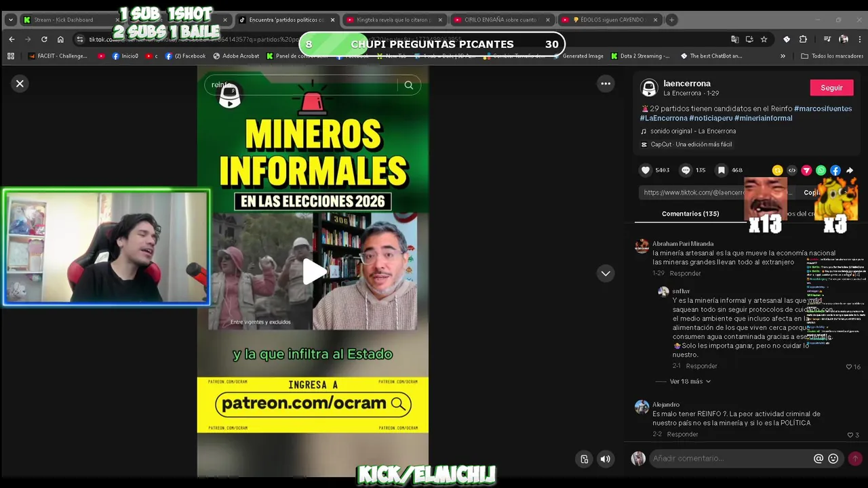Click the comment bubble icon showing 135
Screen dimensions: 868x488
coord(686,170)
